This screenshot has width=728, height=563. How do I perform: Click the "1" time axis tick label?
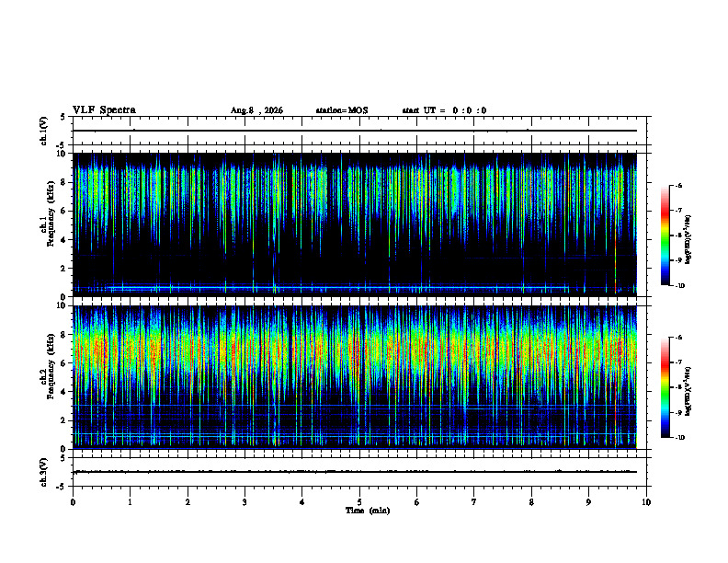[x=130, y=502]
